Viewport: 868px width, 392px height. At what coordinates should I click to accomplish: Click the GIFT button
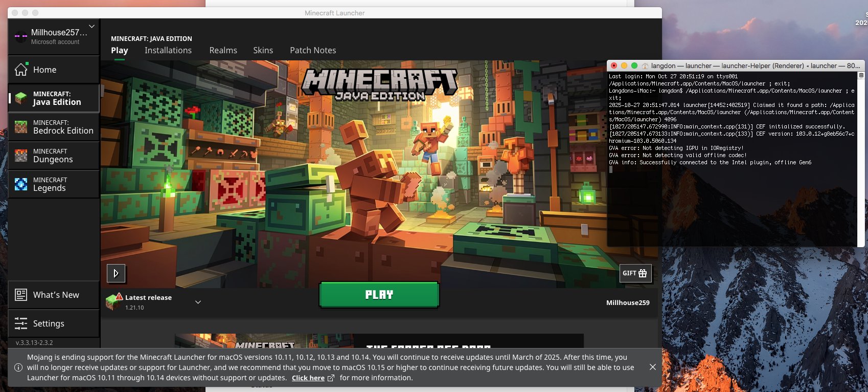[x=635, y=273]
